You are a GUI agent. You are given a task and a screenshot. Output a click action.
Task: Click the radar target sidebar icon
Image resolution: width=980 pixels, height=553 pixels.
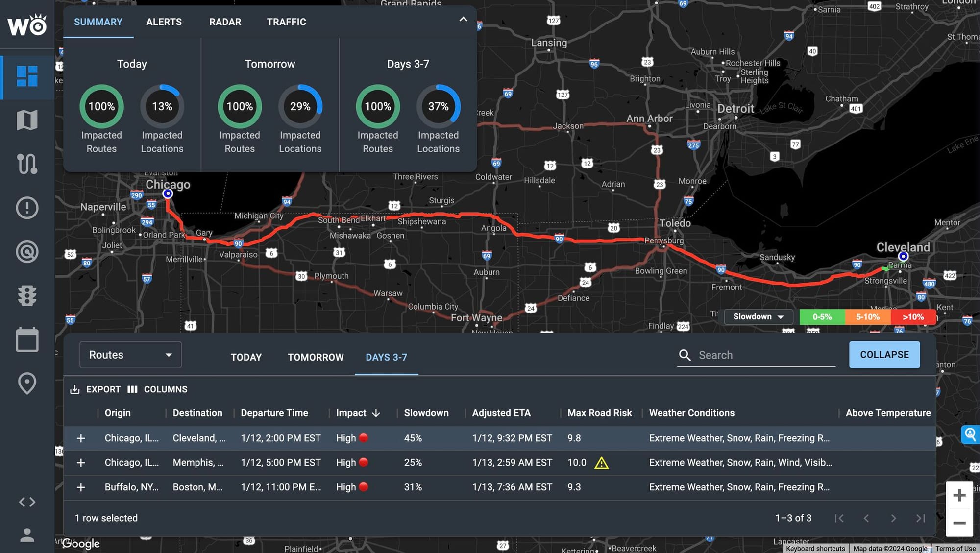(27, 252)
